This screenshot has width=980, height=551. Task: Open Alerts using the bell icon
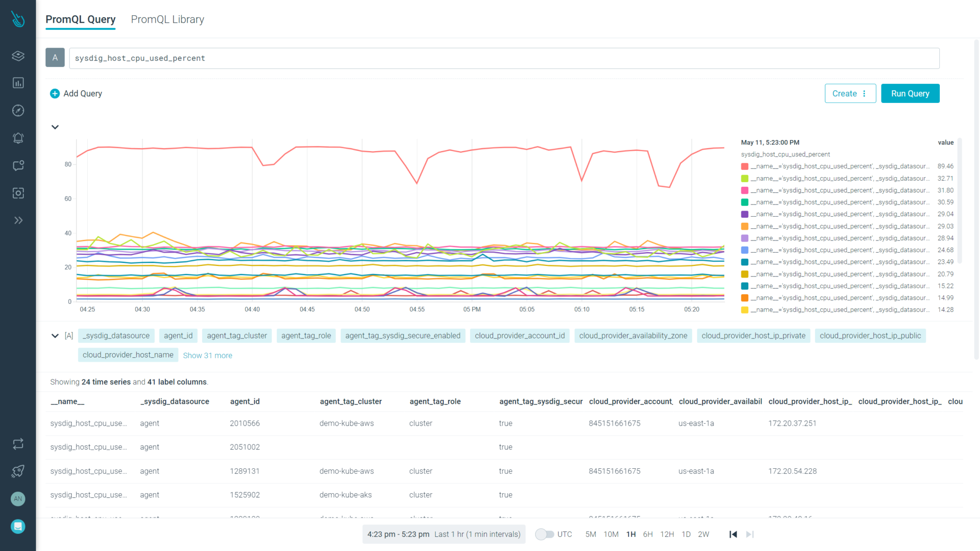18,137
